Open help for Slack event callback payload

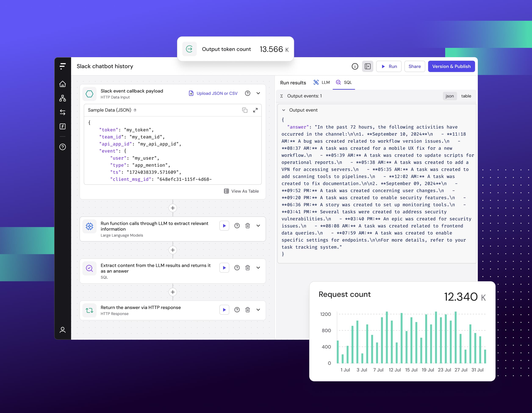click(x=248, y=93)
